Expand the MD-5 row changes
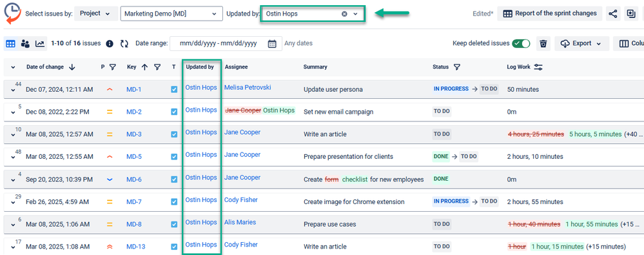 point(13,158)
